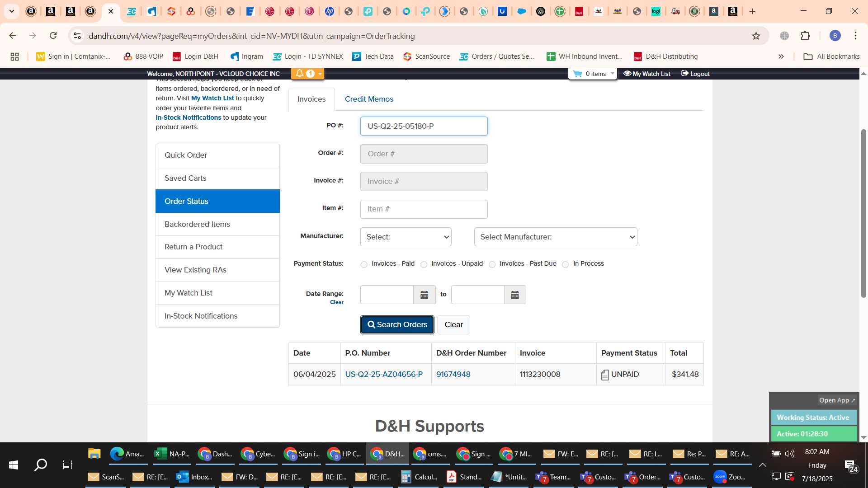Viewport: 868px width, 488px height.
Task: Open the Windows Start menu
Action: (14, 465)
